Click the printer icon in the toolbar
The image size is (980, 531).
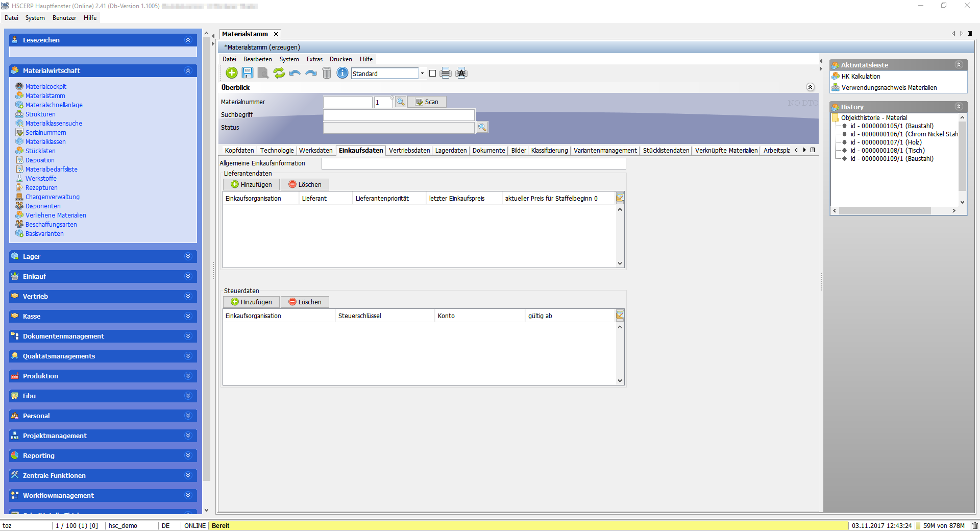pos(446,73)
